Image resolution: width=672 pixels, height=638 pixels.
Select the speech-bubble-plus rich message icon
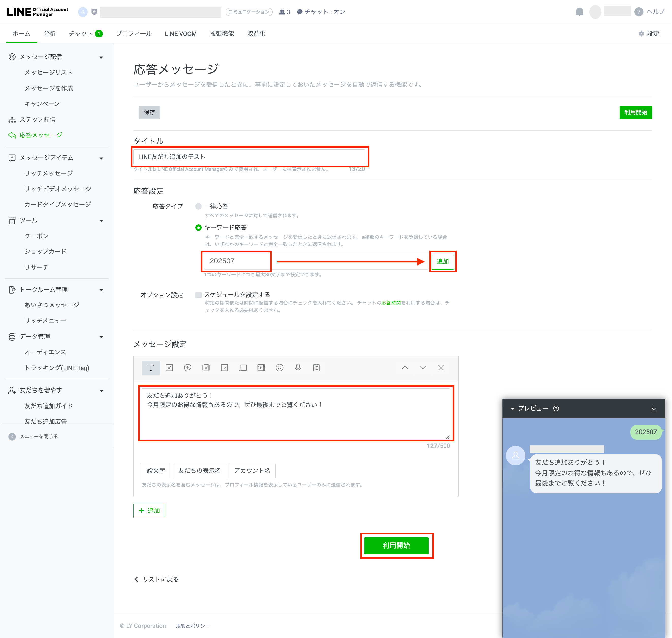188,368
